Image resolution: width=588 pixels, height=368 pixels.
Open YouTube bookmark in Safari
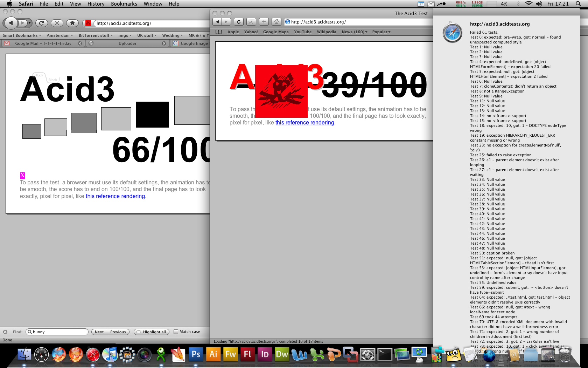(x=303, y=32)
